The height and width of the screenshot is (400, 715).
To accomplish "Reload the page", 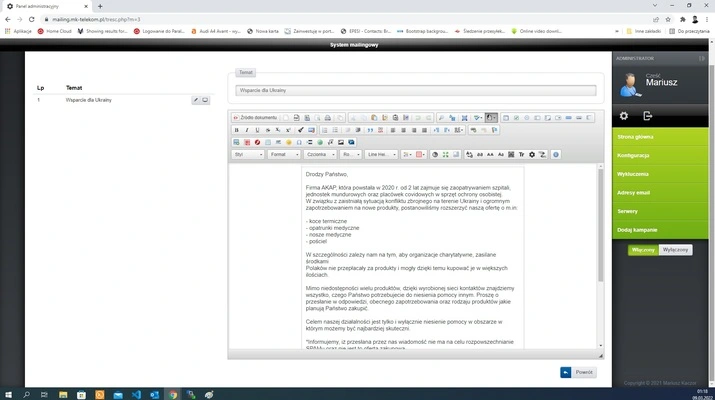I will [x=31, y=20].
